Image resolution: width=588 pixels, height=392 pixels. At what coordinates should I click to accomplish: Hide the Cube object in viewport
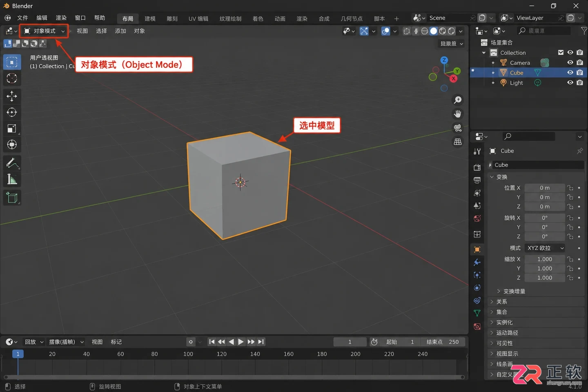tap(570, 72)
